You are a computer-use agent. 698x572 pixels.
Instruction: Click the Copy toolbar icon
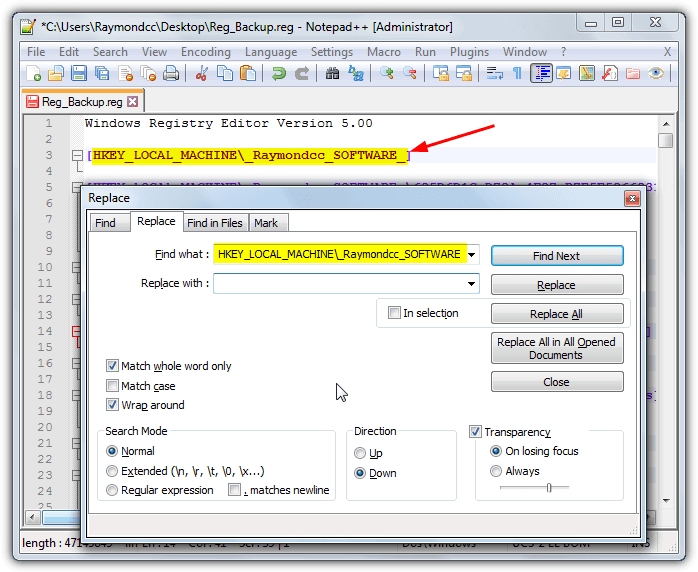click(225, 73)
